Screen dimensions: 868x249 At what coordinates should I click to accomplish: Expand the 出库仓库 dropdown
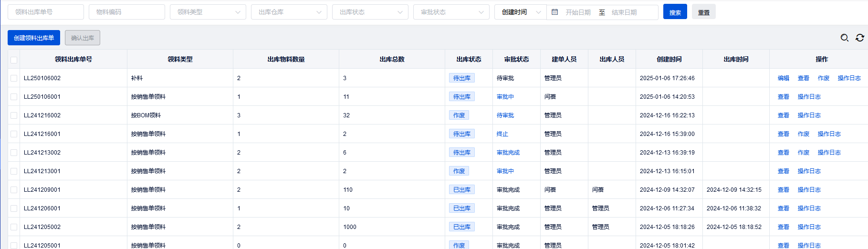[x=289, y=12]
